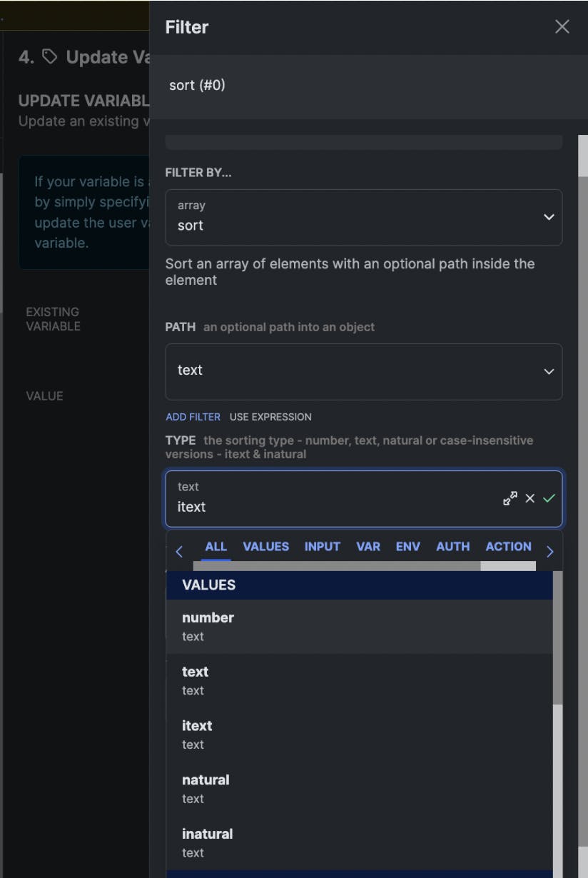Image resolution: width=588 pixels, height=878 pixels.
Task: Open the INPUT tab
Action: (x=322, y=547)
